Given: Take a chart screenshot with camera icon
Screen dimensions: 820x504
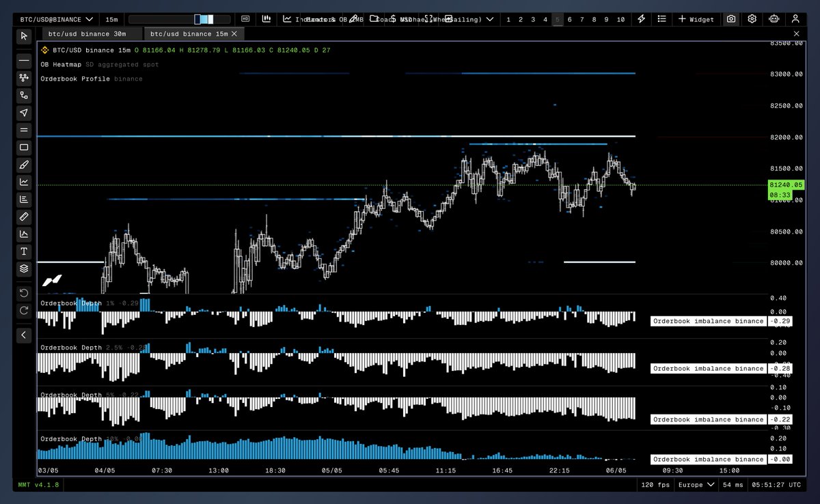Looking at the screenshot, I should [x=731, y=19].
